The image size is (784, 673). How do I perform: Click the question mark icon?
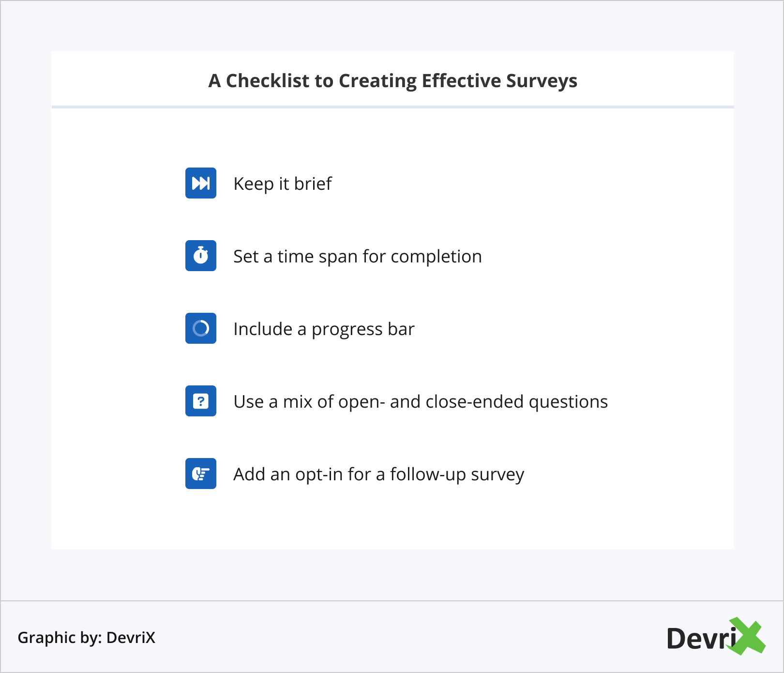tap(201, 401)
